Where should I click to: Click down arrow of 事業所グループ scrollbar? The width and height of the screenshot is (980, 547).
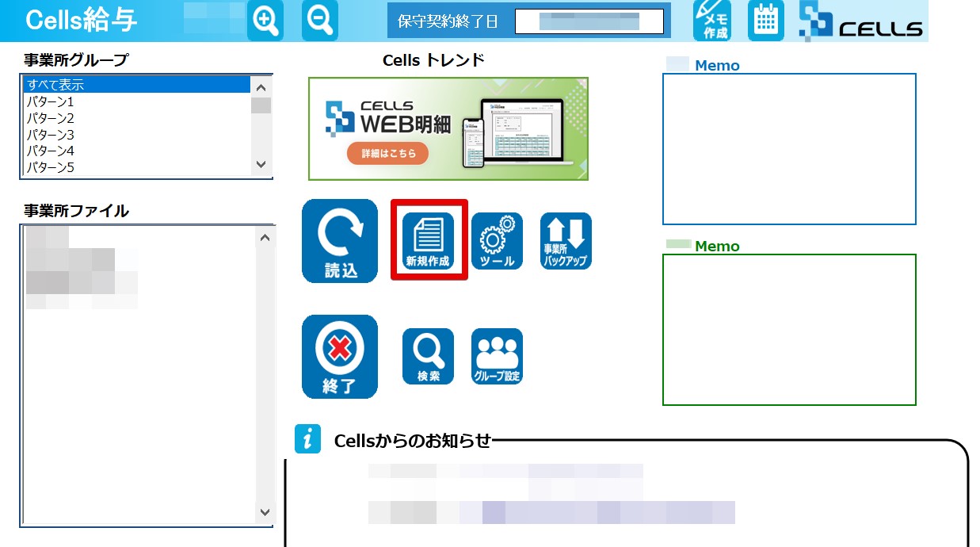tap(261, 165)
